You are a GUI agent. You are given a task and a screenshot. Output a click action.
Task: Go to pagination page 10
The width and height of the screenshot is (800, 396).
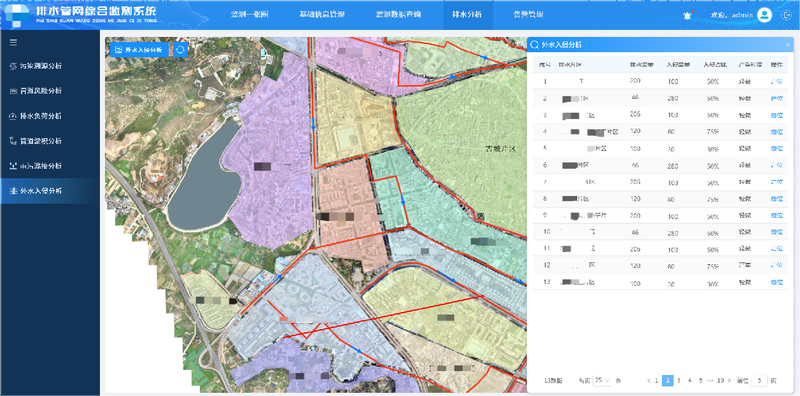pyautogui.click(x=720, y=380)
